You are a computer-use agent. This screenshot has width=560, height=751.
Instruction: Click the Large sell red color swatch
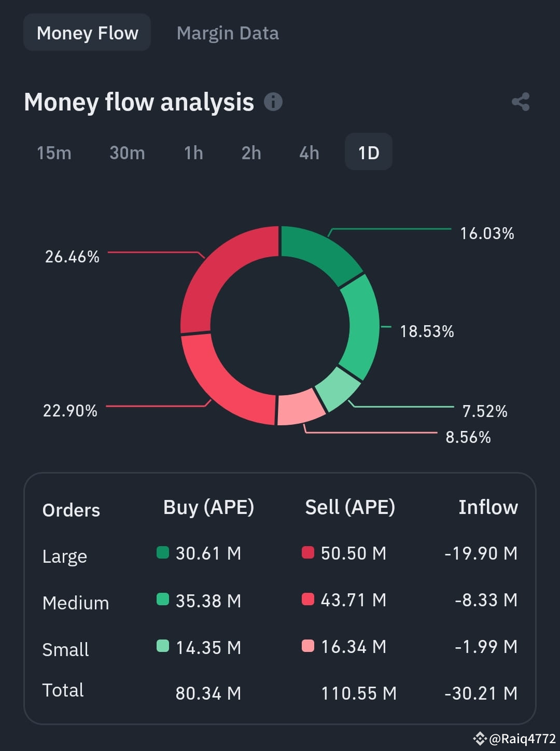click(308, 553)
